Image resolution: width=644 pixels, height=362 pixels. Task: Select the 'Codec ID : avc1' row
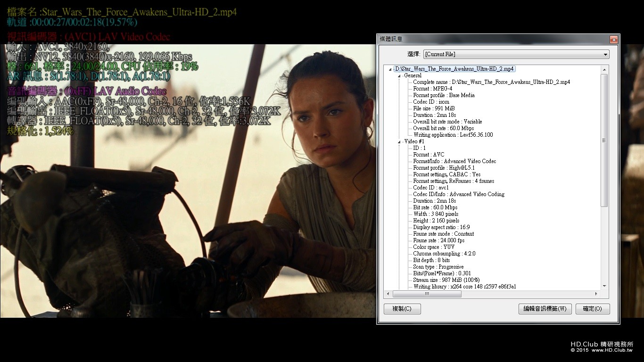431,188
